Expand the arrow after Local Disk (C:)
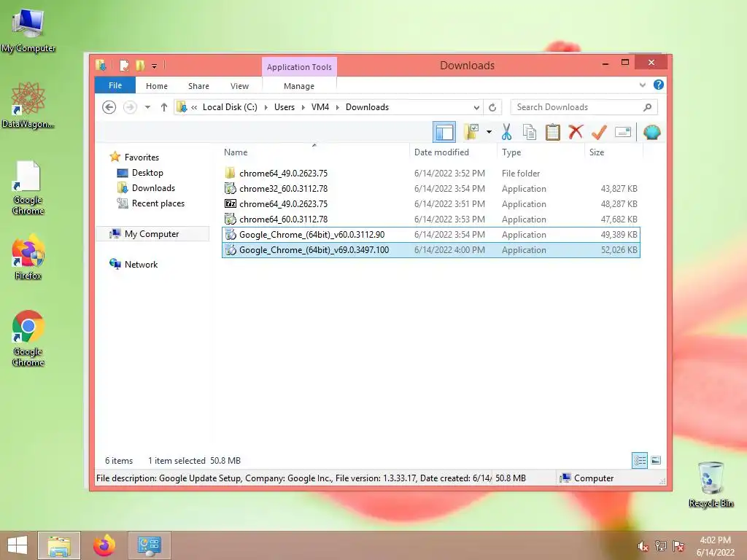Screen dimensions: 747x560 coord(266,107)
